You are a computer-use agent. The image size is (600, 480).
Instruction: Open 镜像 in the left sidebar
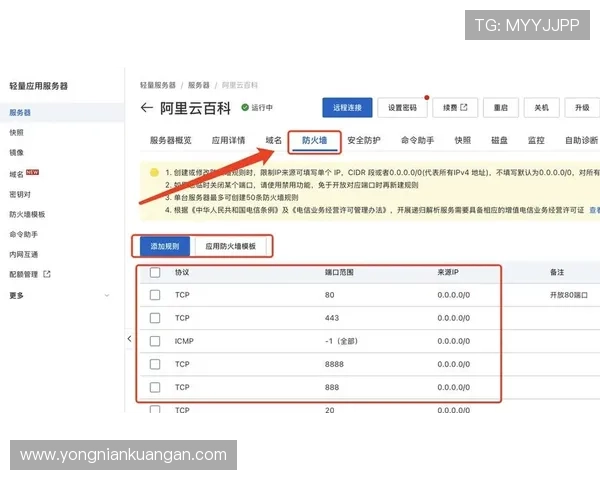click(16, 152)
